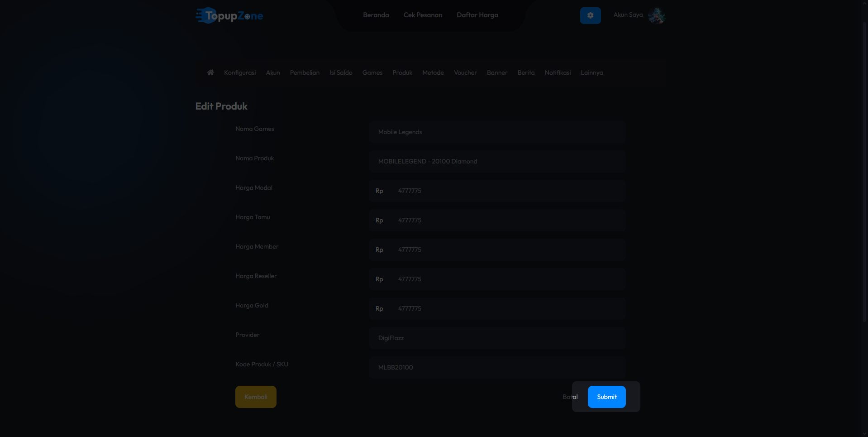Click the user avatar picture
The image size is (868, 437).
coord(656,15)
